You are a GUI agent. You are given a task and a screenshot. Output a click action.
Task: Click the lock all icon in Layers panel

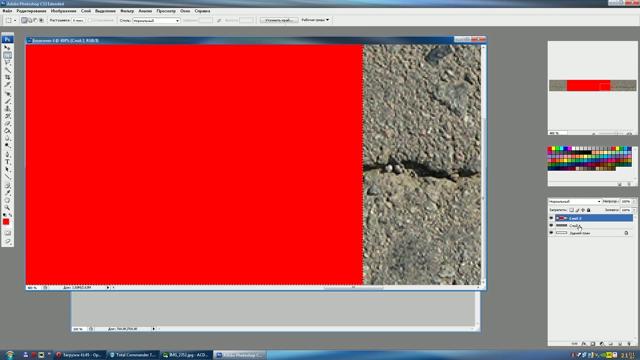click(589, 210)
